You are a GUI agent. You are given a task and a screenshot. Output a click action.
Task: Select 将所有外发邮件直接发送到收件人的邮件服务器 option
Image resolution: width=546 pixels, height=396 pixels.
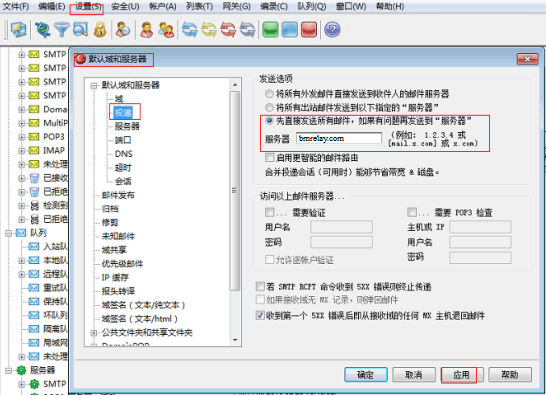pyautogui.click(x=269, y=94)
